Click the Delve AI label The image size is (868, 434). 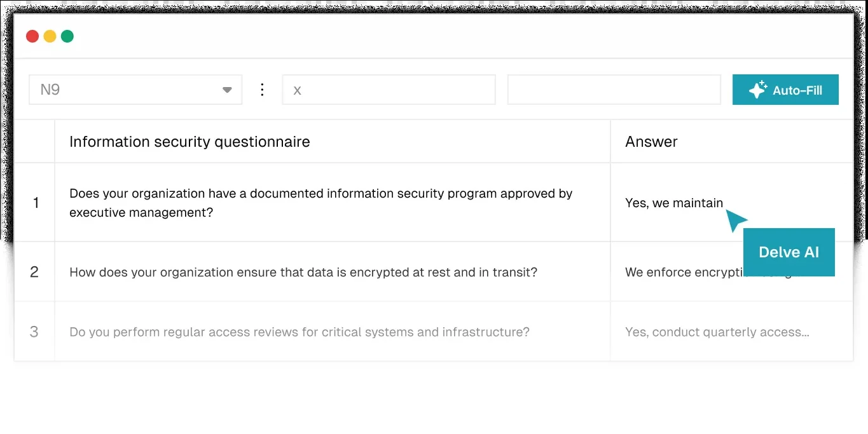pos(789,252)
